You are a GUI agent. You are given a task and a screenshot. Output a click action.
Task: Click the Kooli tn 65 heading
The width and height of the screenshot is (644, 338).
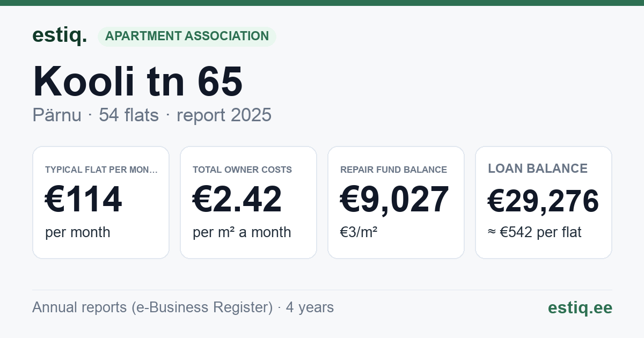point(138,81)
